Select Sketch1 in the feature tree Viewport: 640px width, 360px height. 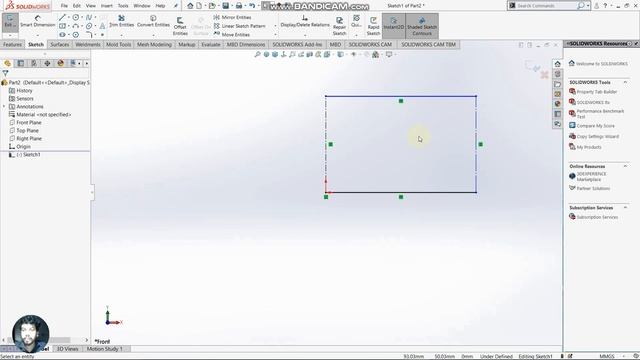click(25, 155)
